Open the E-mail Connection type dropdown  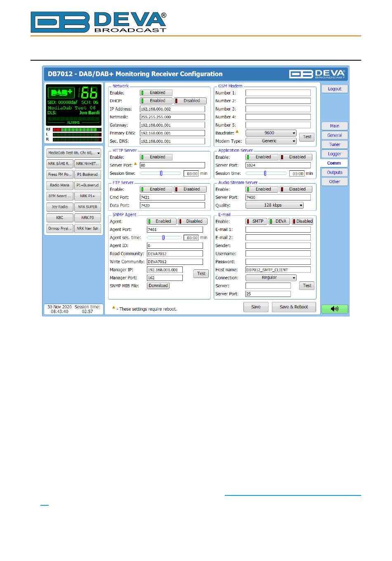point(271,278)
